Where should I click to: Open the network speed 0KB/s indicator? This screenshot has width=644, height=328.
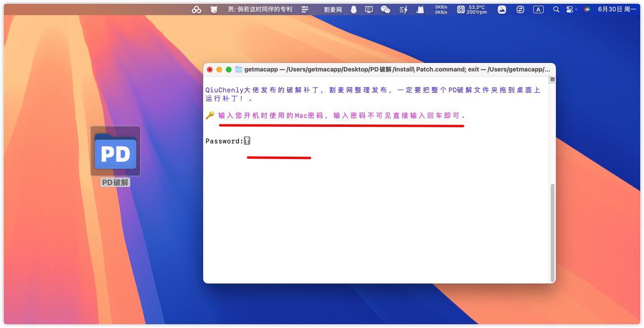click(x=441, y=9)
